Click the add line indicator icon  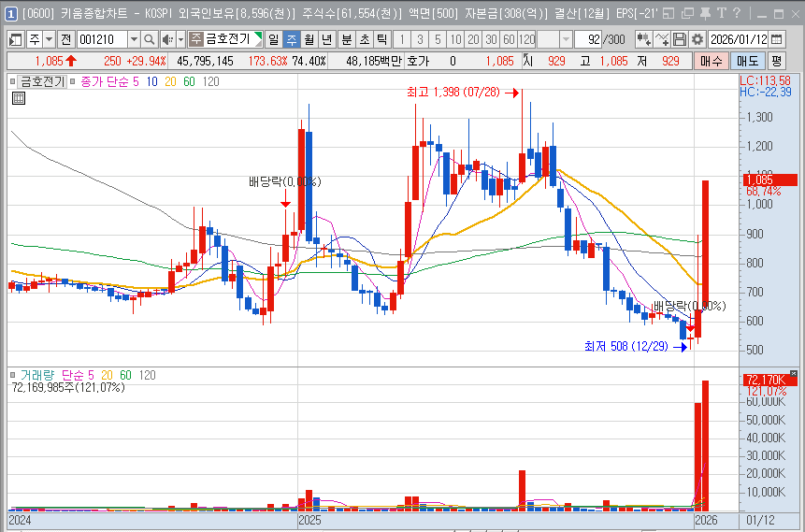tap(662, 39)
